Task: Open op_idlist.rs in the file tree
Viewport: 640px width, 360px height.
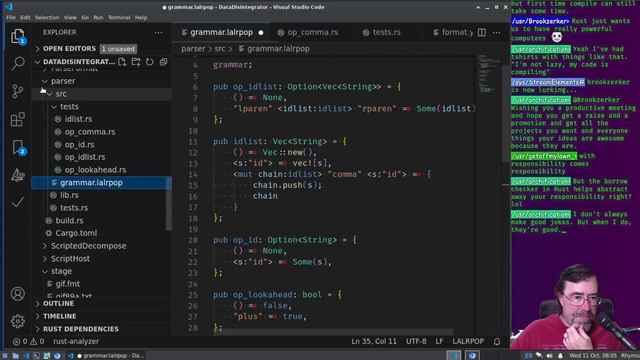Action: coord(85,157)
